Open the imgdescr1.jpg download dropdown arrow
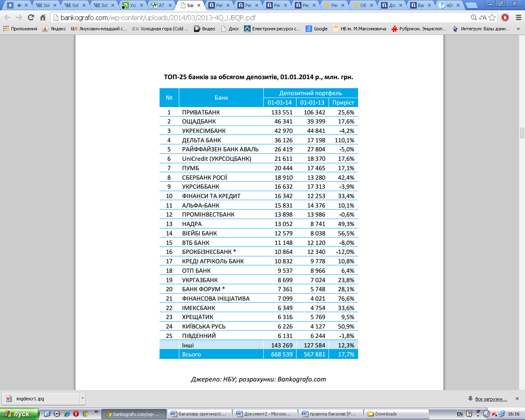 click(82, 398)
